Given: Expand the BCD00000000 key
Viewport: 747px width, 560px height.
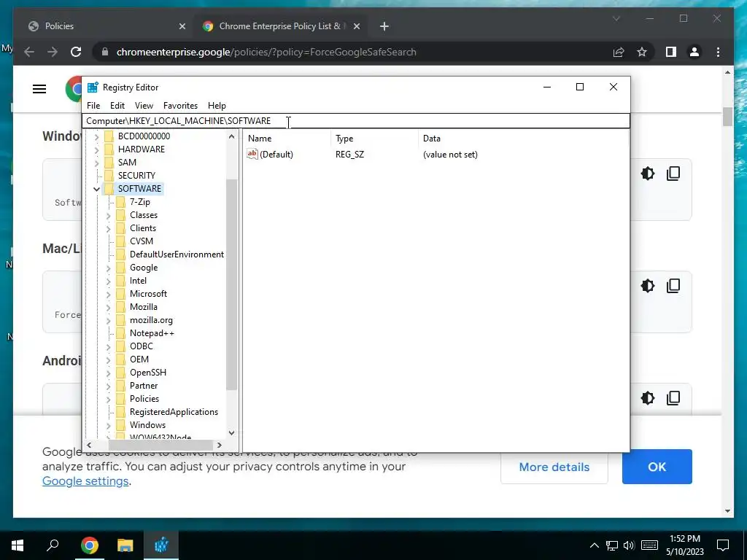Looking at the screenshot, I should pyautogui.click(x=96, y=136).
